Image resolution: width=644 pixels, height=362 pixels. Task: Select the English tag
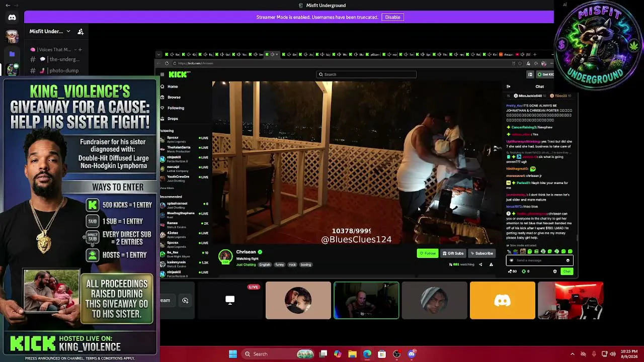(x=265, y=264)
